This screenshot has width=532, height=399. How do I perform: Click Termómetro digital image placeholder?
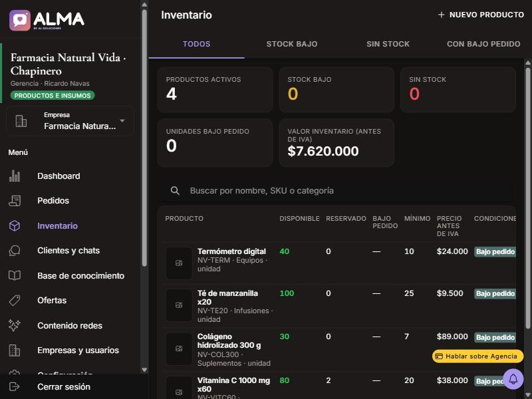[x=179, y=263]
